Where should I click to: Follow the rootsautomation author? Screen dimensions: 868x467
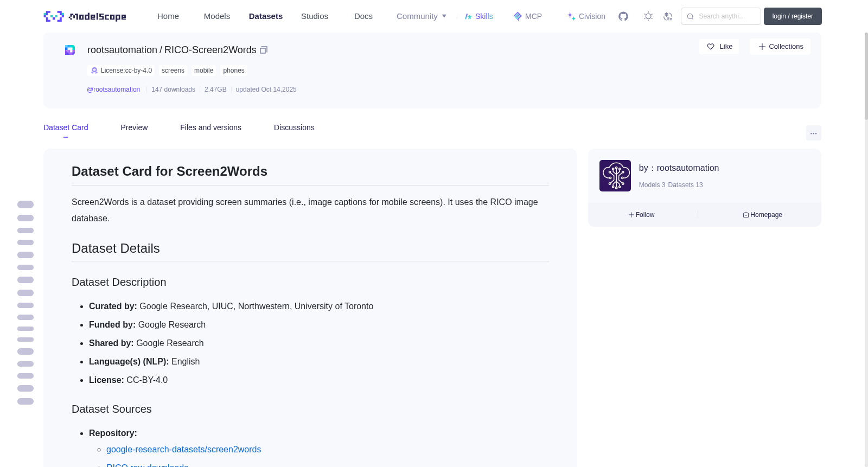pyautogui.click(x=642, y=215)
